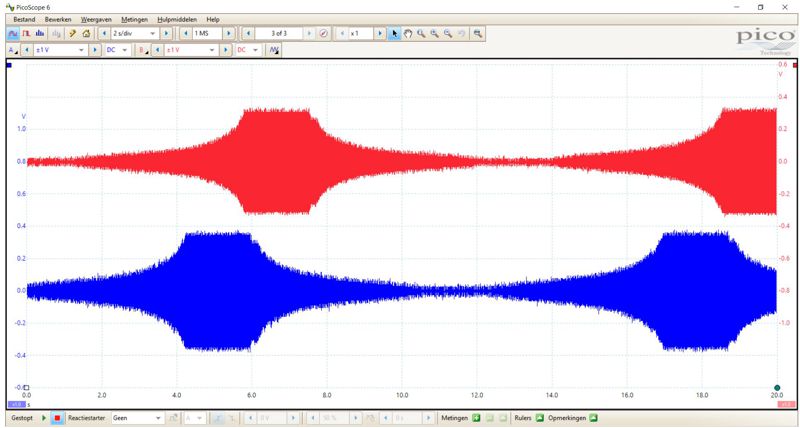Click the 3 of 3 buffer field
This screenshot has height=428, width=800.
point(279,34)
